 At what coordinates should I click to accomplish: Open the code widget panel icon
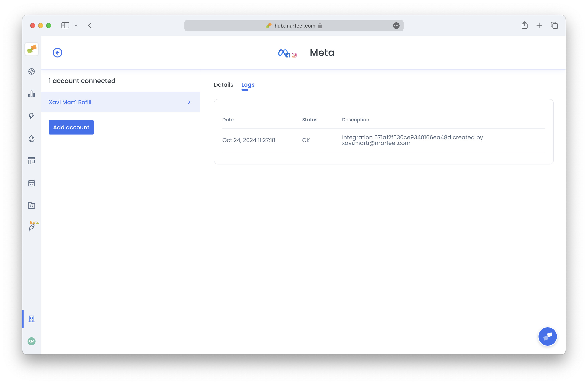tap(31, 183)
